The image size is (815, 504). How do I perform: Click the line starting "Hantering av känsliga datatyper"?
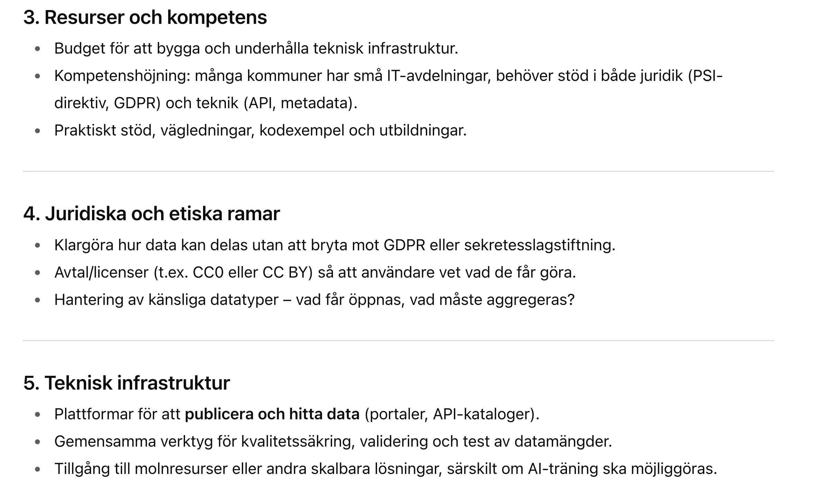coord(314,300)
